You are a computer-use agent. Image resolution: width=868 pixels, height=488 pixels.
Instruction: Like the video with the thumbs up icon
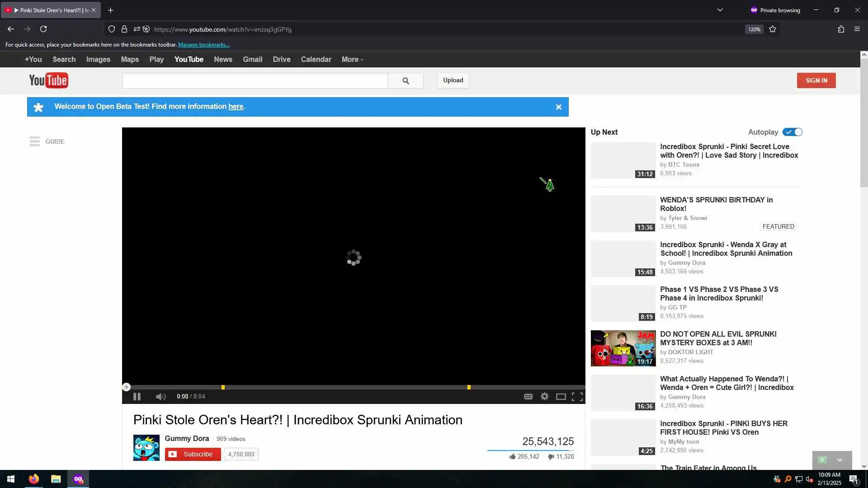pyautogui.click(x=512, y=457)
